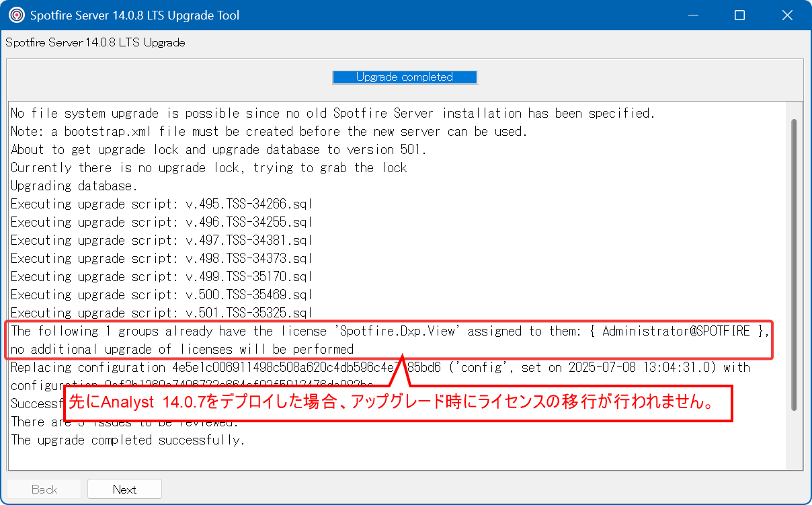
Task: Click the script line v.497.TSS-34381.sql
Action: coord(161,240)
